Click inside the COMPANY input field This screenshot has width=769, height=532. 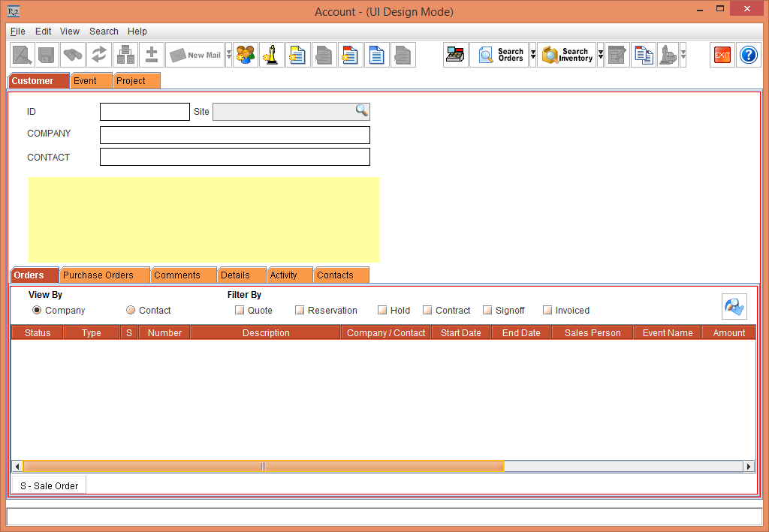click(x=234, y=135)
